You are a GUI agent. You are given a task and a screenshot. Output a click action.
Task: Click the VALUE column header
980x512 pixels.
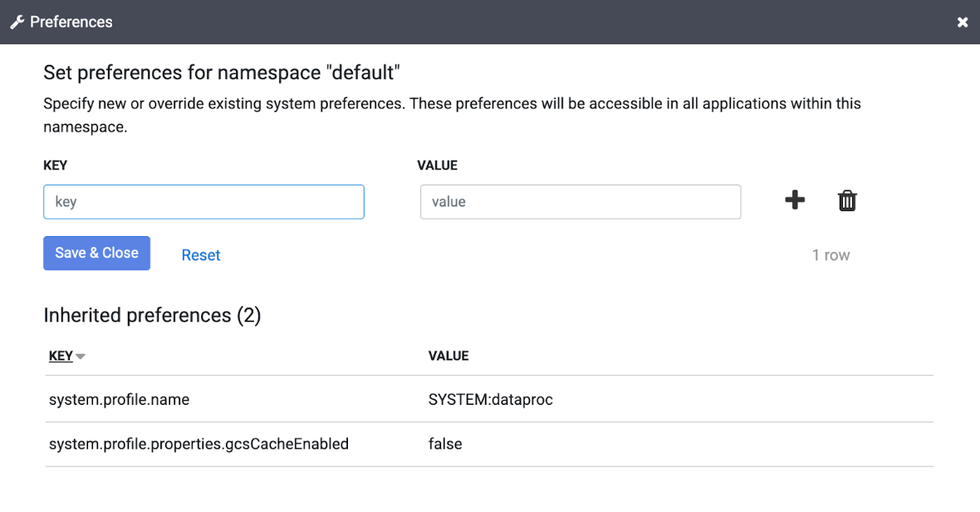[x=448, y=356]
